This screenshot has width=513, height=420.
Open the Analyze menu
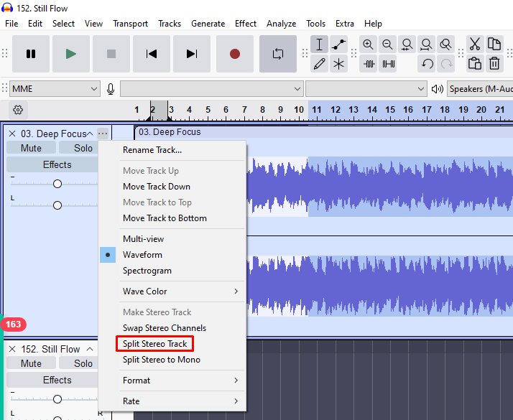[281, 24]
